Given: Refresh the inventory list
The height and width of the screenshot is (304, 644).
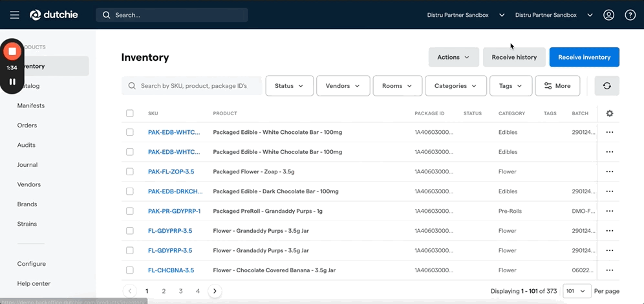Looking at the screenshot, I should 607,86.
